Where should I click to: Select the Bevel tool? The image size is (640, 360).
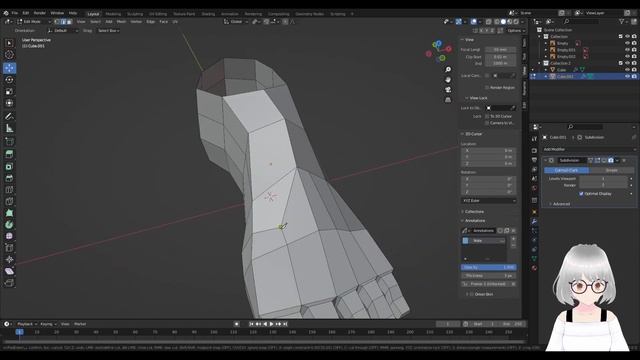pos(9,178)
